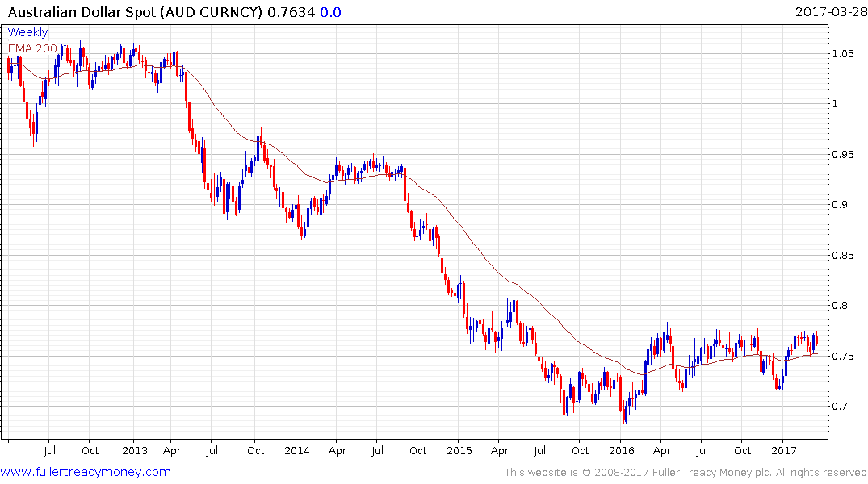Image resolution: width=868 pixels, height=484 pixels.
Task: Select the price value 0.7634 in the title
Action: pyautogui.click(x=291, y=11)
